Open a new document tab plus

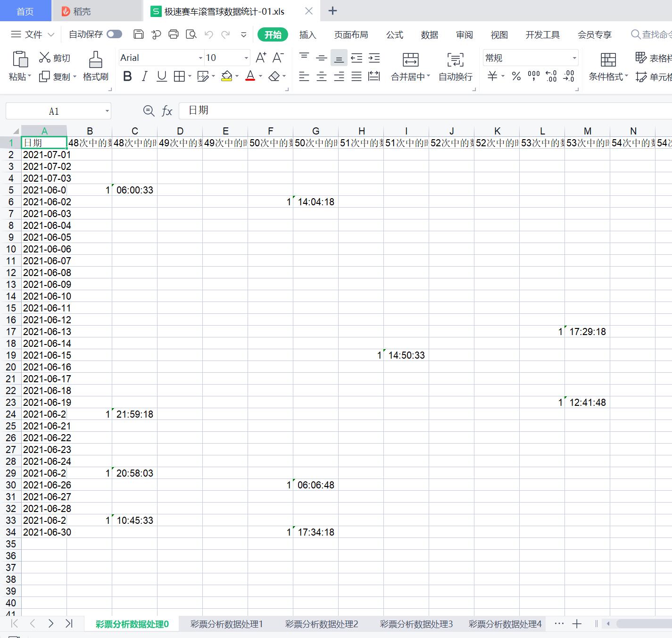[x=332, y=11]
